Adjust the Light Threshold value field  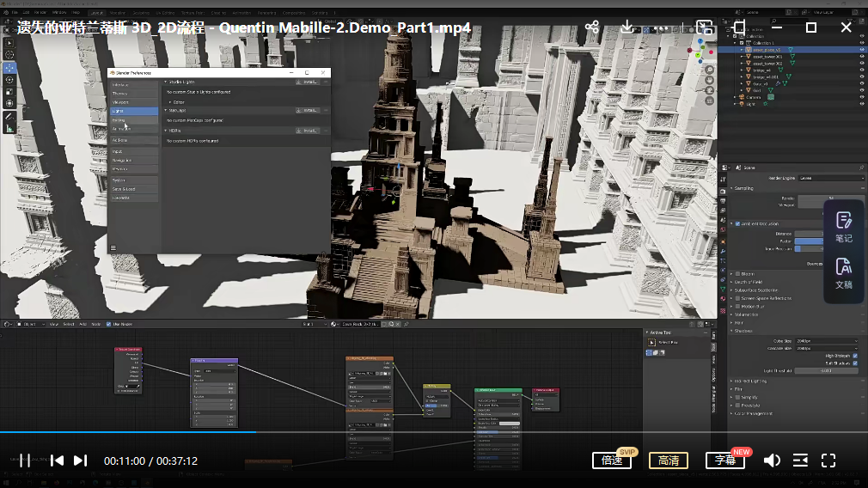[x=827, y=370]
